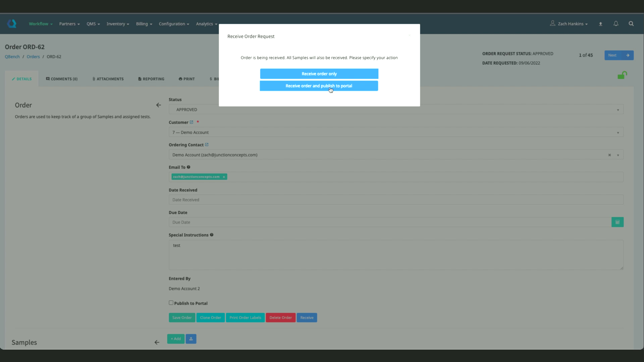Enable the Publish to Portal checkbox

171,303
